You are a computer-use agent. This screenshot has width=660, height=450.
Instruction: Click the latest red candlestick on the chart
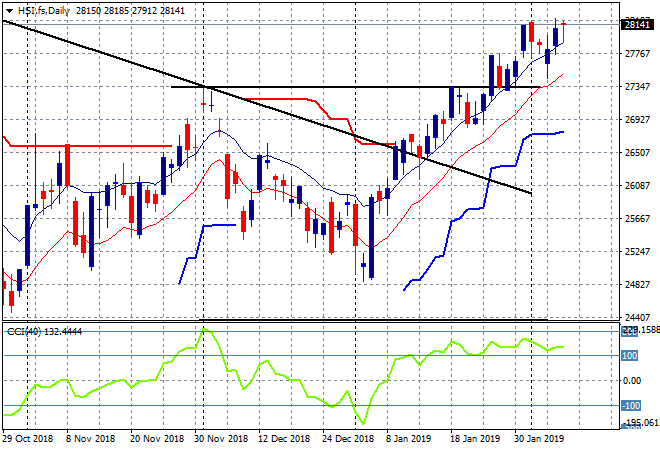(x=563, y=32)
